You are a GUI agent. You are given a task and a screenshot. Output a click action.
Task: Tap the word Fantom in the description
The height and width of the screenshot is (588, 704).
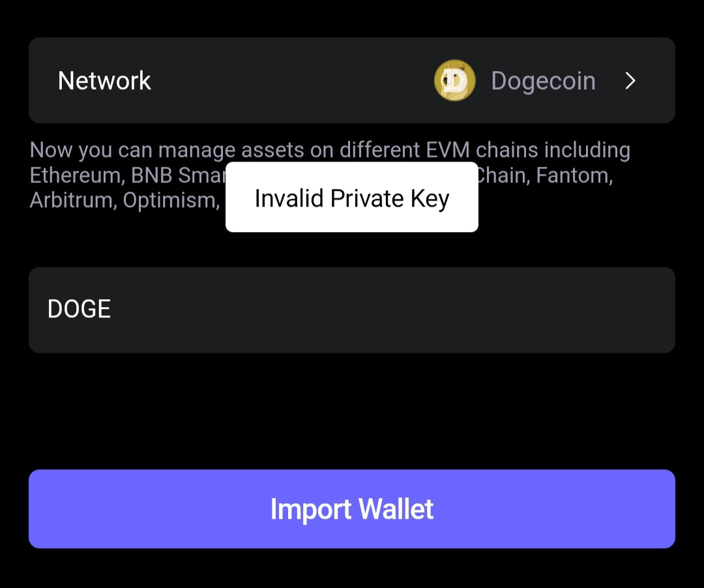coord(574,175)
